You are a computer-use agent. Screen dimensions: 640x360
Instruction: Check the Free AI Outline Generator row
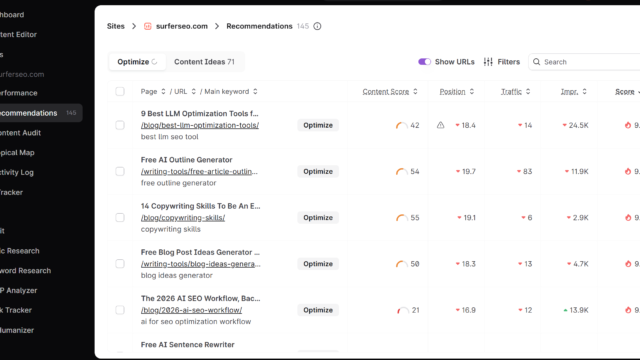[120, 171]
